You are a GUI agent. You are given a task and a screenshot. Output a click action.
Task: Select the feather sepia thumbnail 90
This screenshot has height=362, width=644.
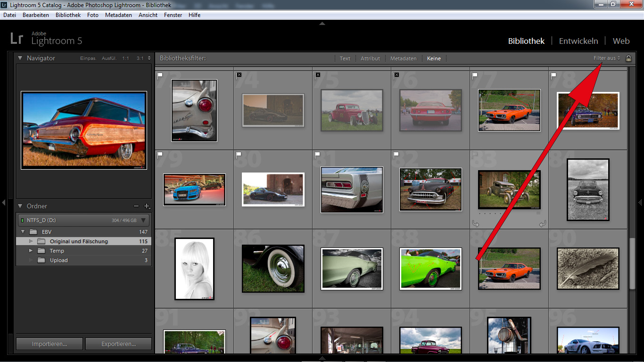click(588, 269)
